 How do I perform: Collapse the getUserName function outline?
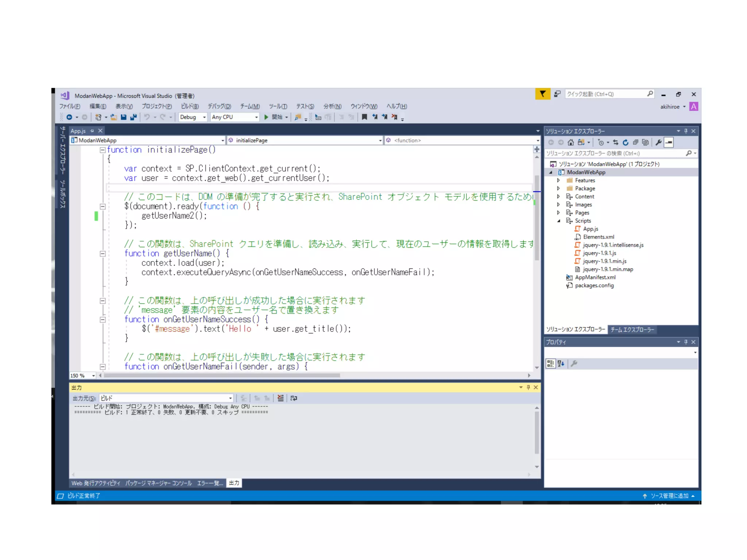click(x=103, y=254)
